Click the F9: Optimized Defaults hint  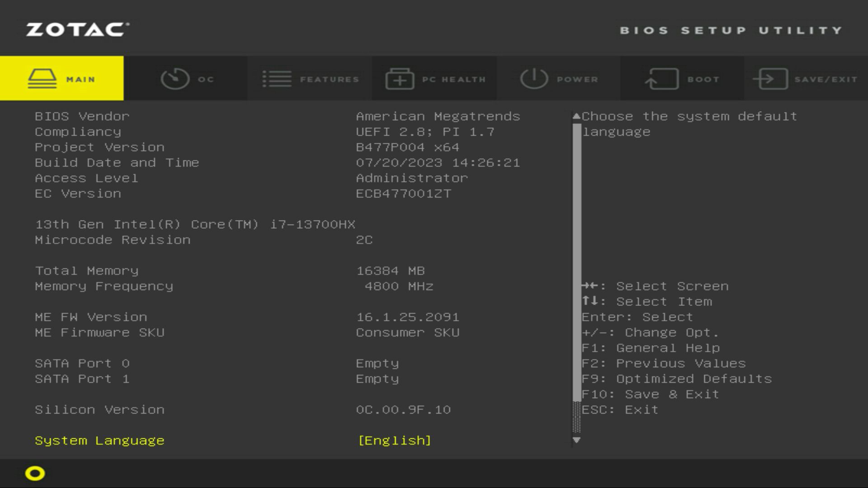[x=676, y=379]
